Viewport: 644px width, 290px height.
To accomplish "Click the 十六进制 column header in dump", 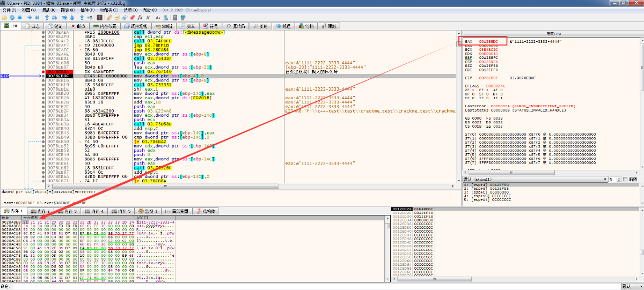I will [x=79, y=218].
